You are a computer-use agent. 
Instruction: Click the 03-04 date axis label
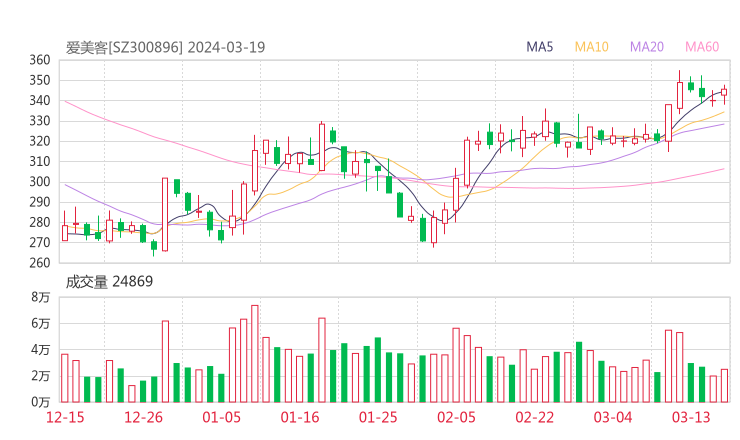pyautogui.click(x=613, y=417)
